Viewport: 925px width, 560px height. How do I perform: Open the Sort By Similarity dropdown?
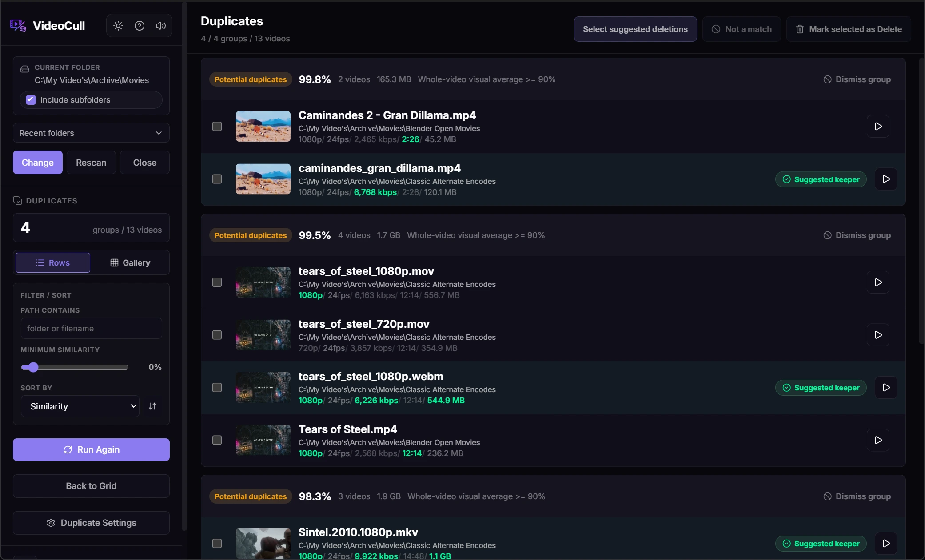pos(80,406)
